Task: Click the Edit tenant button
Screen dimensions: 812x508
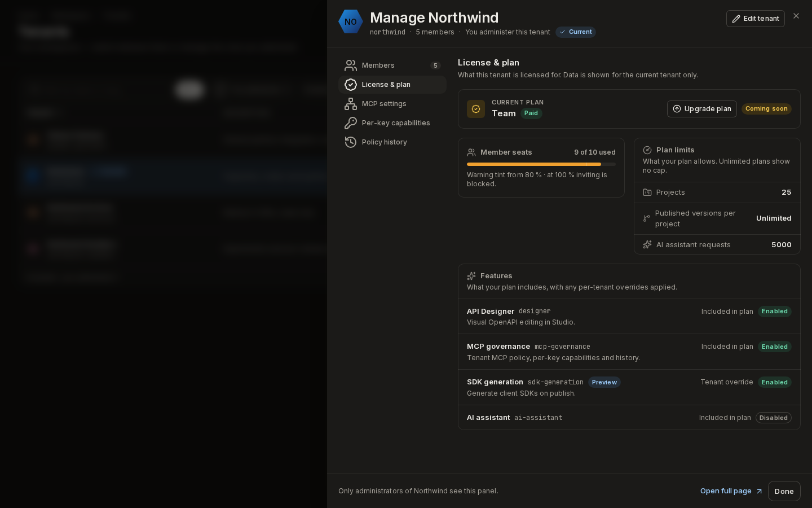Action: [x=756, y=19]
